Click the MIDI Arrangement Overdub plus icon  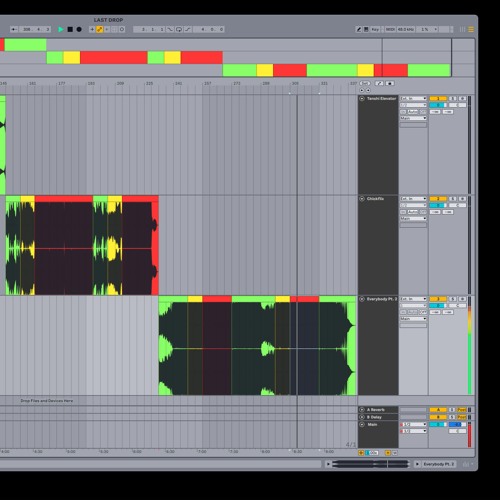92,29
